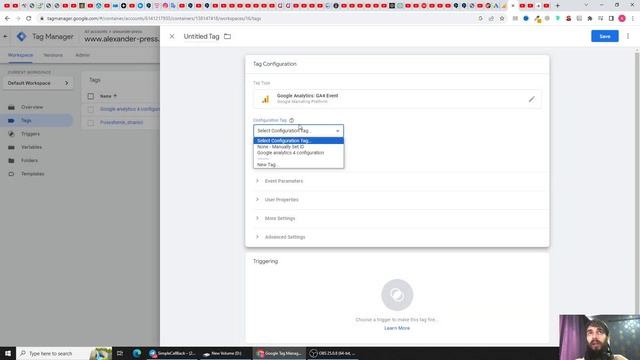
Task: Open the browser extensions puzzle icon
Action: 590,18
